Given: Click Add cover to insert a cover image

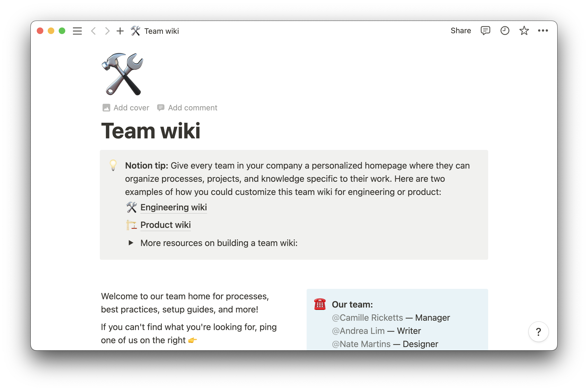Looking at the screenshot, I should click(x=126, y=108).
